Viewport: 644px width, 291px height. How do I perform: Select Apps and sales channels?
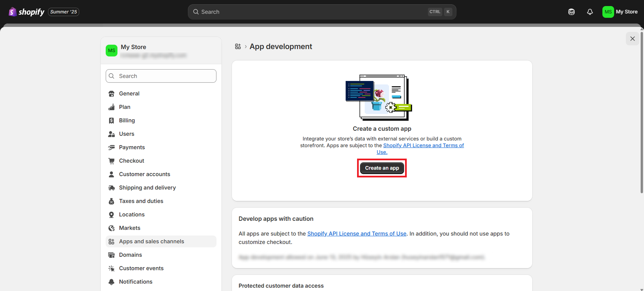(161, 241)
